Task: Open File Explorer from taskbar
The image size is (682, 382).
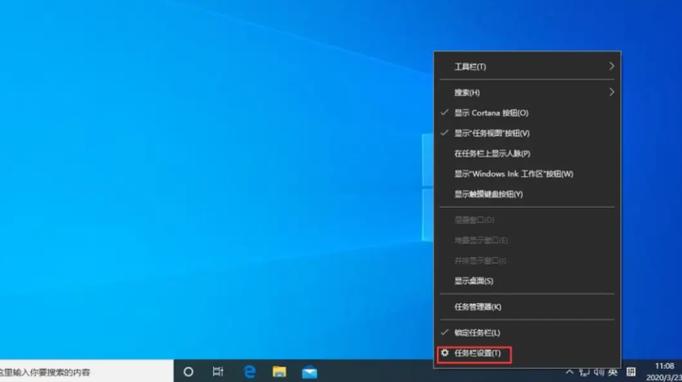Action: [279, 372]
